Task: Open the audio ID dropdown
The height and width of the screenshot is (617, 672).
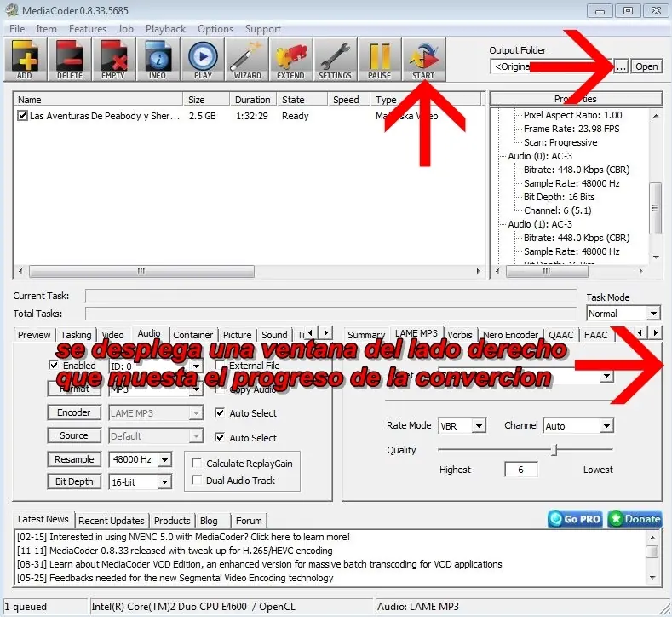Action: point(196,366)
